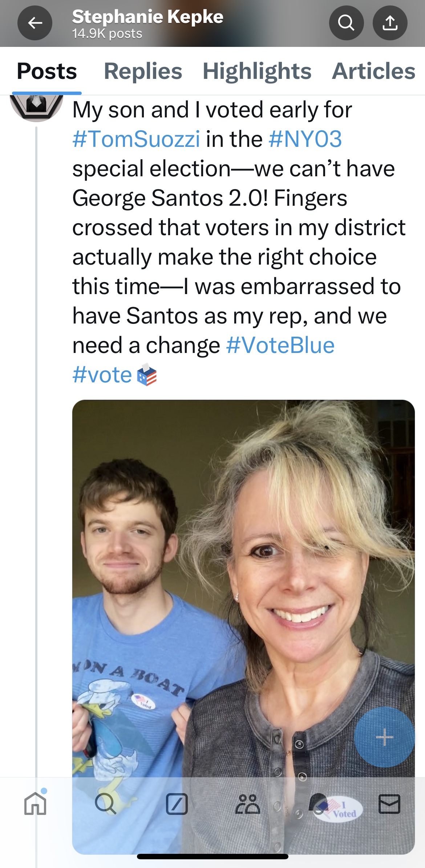Open the #TomSuozzi hashtag link
Screen dimensions: 425x868
pyautogui.click(x=136, y=139)
